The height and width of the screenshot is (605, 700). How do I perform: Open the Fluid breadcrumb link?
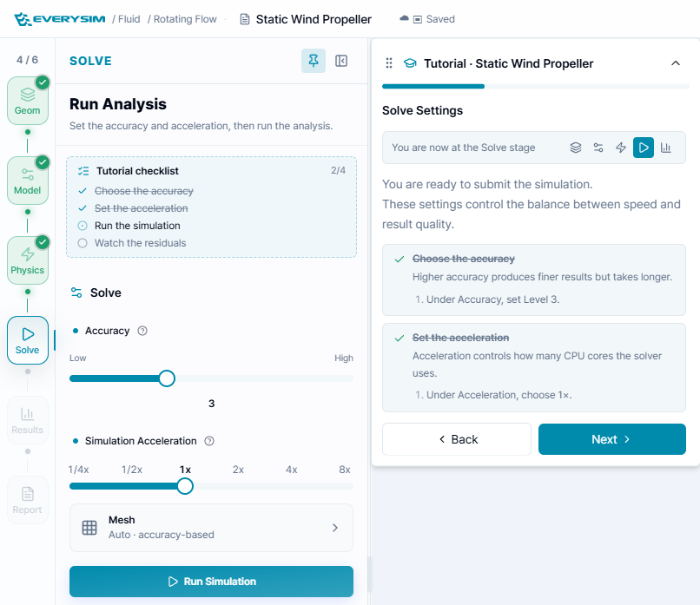pos(129,19)
